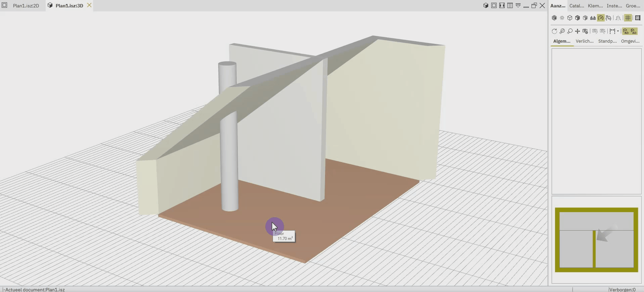Select the rotate view tool
Screen dimensions: 644x292
point(554,31)
